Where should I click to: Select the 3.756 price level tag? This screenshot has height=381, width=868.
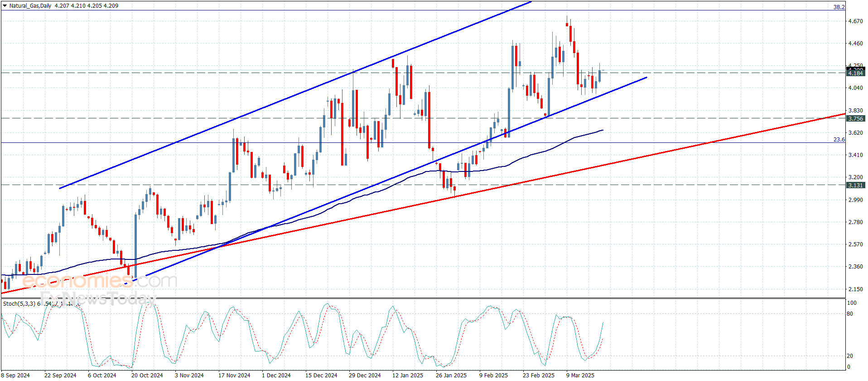(855, 118)
